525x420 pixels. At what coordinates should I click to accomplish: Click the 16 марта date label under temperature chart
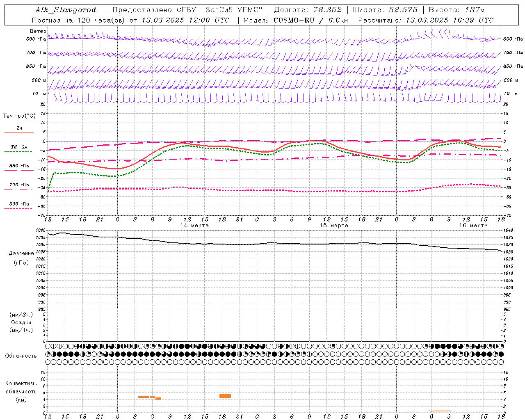pyautogui.click(x=473, y=226)
